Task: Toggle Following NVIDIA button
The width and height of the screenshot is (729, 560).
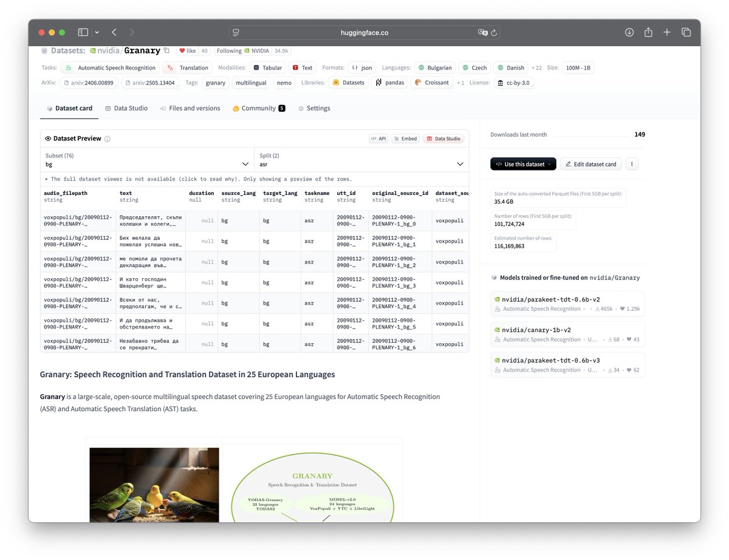Action: point(243,51)
